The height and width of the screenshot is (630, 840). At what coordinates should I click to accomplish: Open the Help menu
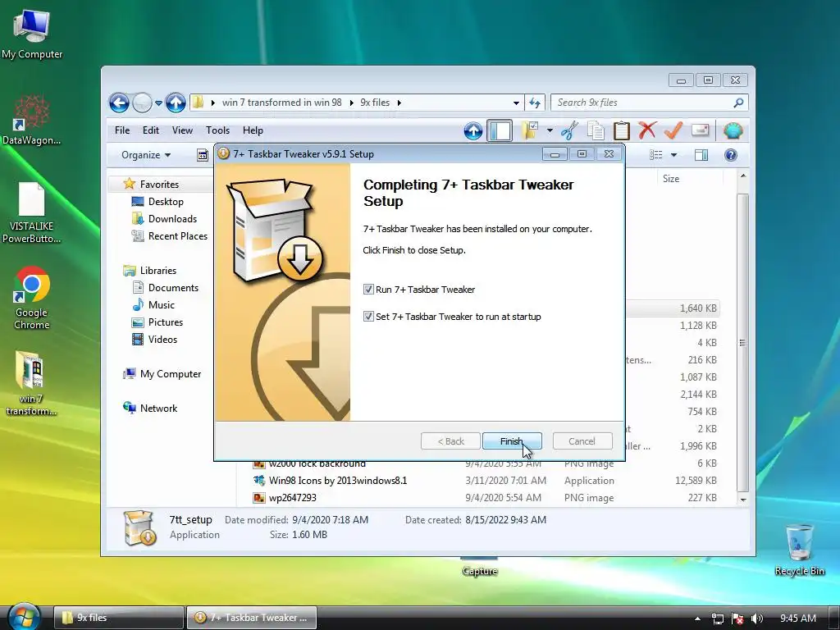pos(253,130)
